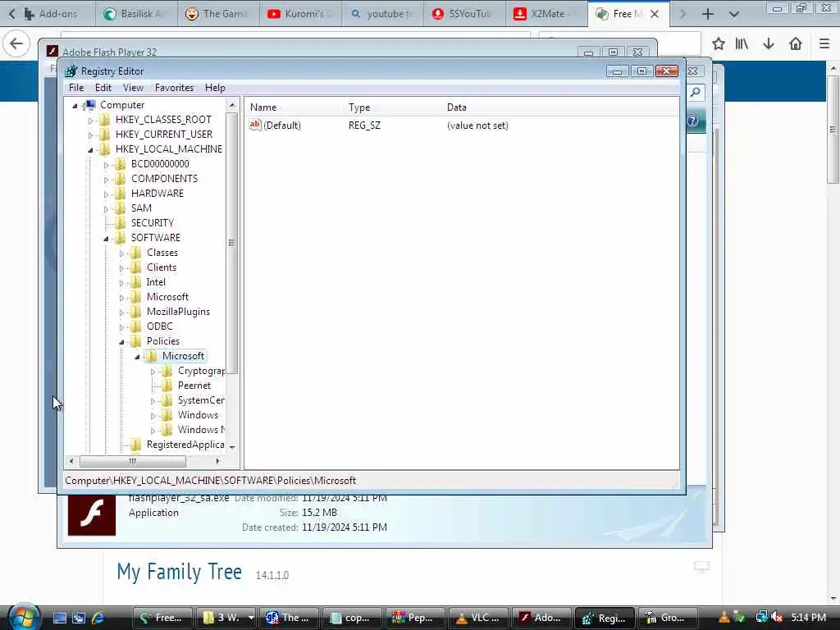Select the SystemCertificates folder icon

pos(167,400)
